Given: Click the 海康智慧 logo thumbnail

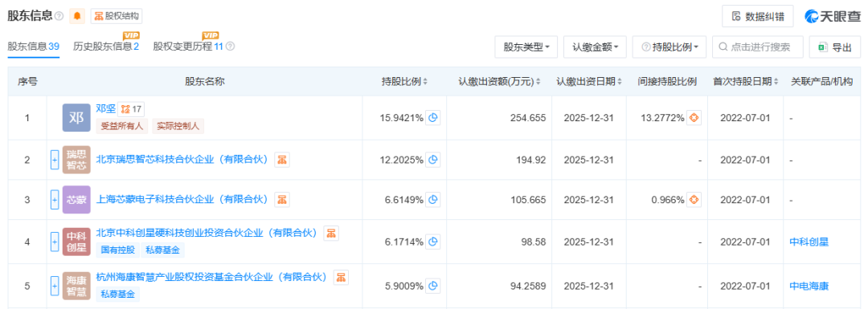Looking at the screenshot, I should point(76,286).
